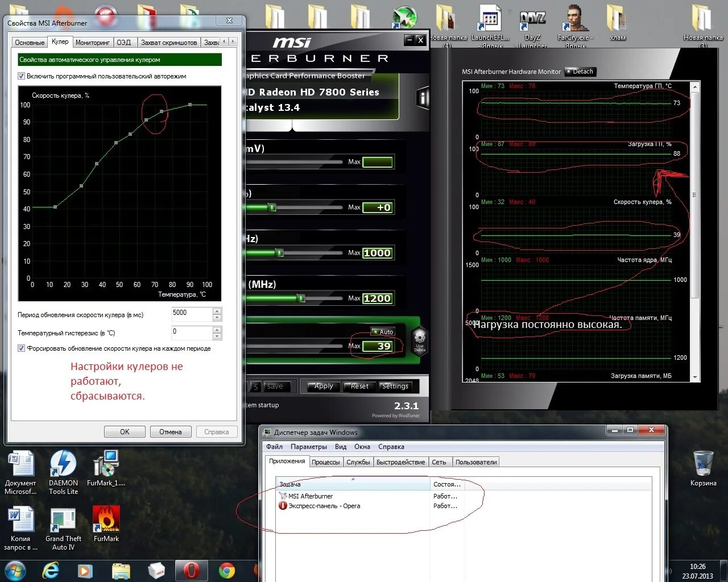Open the Справка menu in Task Manager
The image size is (728, 582).
[391, 447]
